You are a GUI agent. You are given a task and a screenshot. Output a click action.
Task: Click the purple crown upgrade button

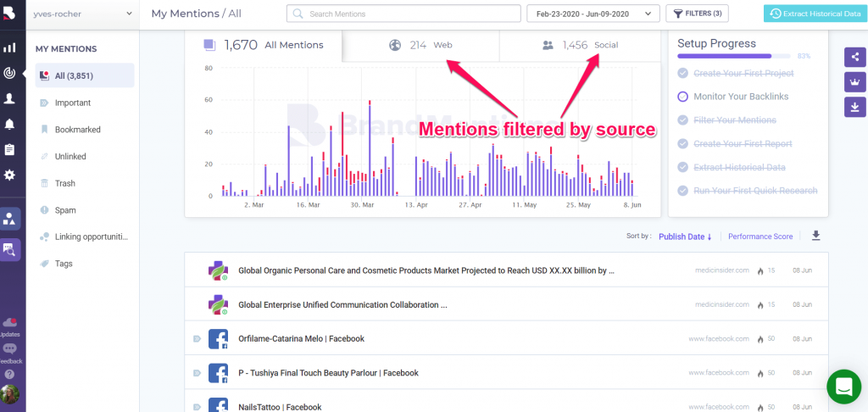coord(854,82)
